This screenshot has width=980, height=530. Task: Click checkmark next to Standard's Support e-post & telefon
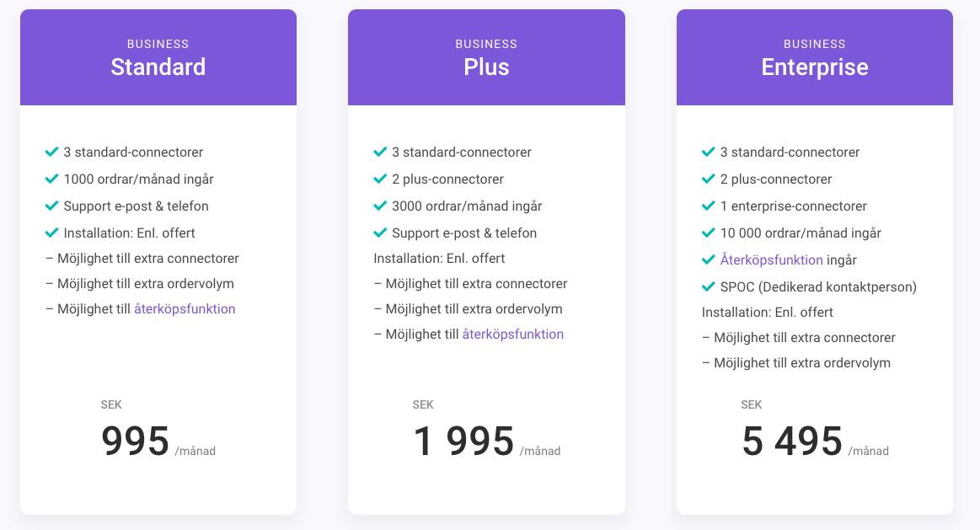[x=51, y=206]
